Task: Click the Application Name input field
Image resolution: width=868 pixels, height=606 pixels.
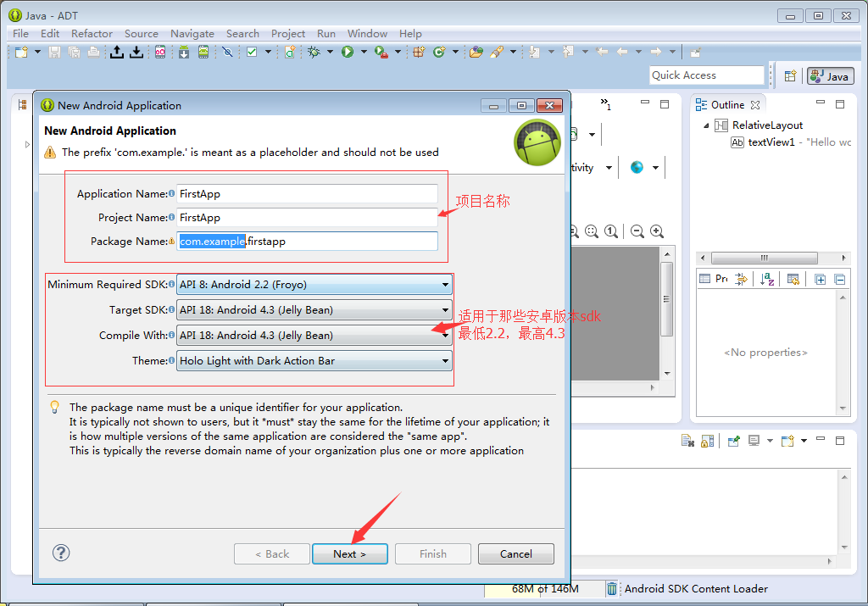Action: (307, 194)
